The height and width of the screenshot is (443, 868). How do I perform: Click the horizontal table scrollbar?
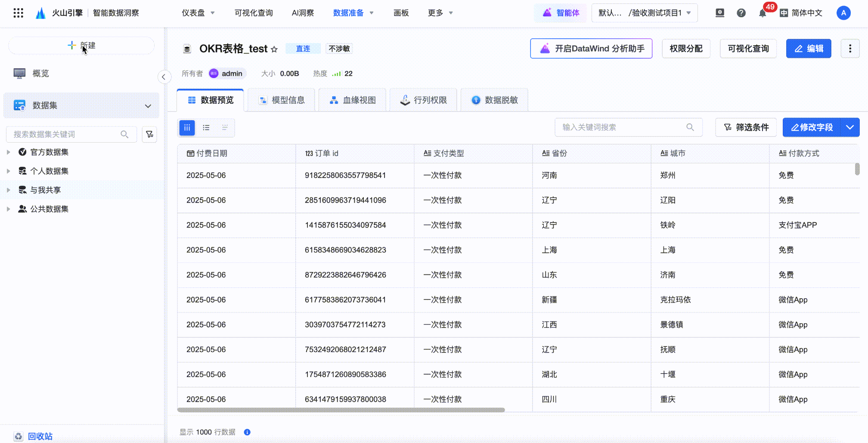coord(341,410)
